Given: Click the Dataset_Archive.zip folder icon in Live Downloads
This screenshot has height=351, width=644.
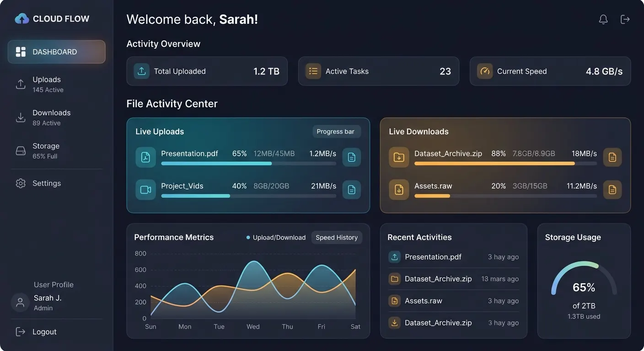Looking at the screenshot, I should pyautogui.click(x=399, y=157).
